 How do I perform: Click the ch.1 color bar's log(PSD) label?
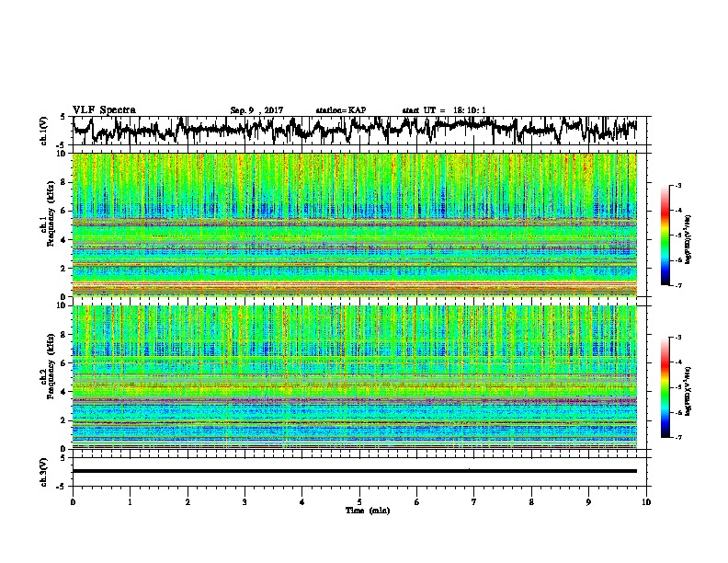point(688,239)
